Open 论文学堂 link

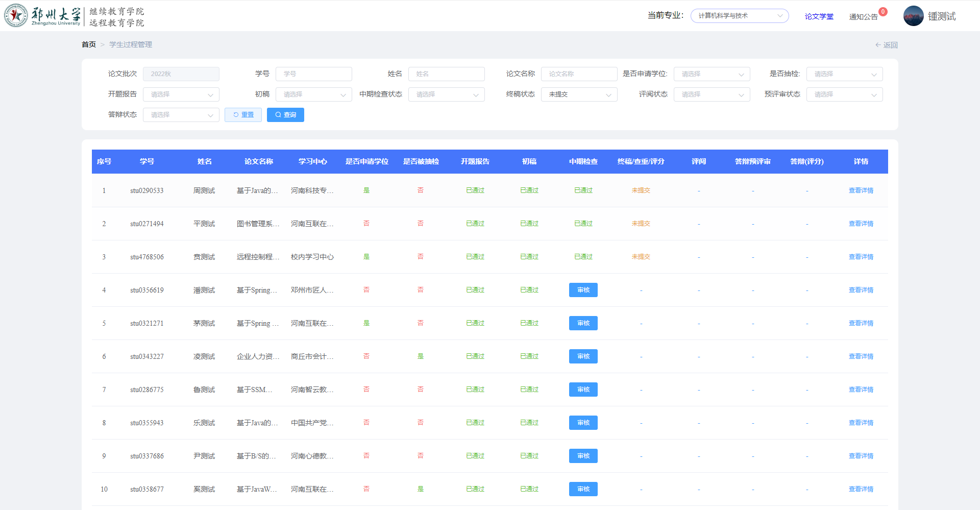819,16
